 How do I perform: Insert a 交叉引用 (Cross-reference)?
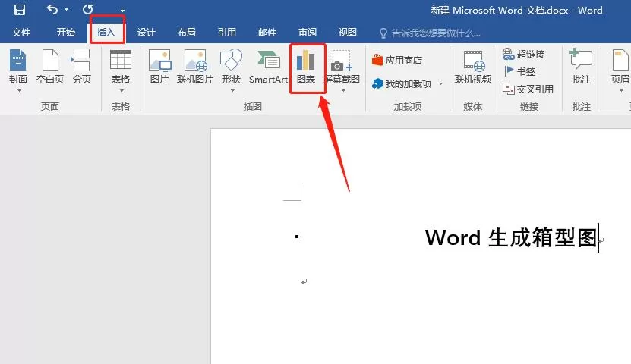[528, 89]
